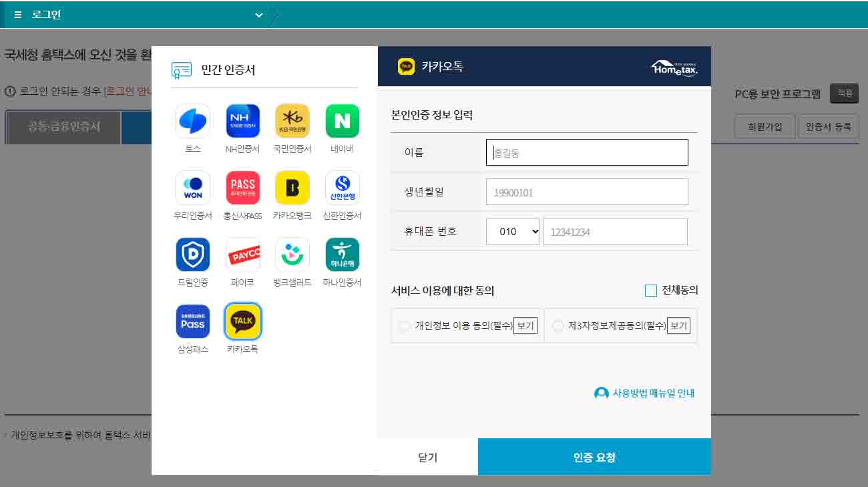The image size is (868, 487).
Task: Switch to the 공동·금융인증서 tab
Action: pos(63,127)
